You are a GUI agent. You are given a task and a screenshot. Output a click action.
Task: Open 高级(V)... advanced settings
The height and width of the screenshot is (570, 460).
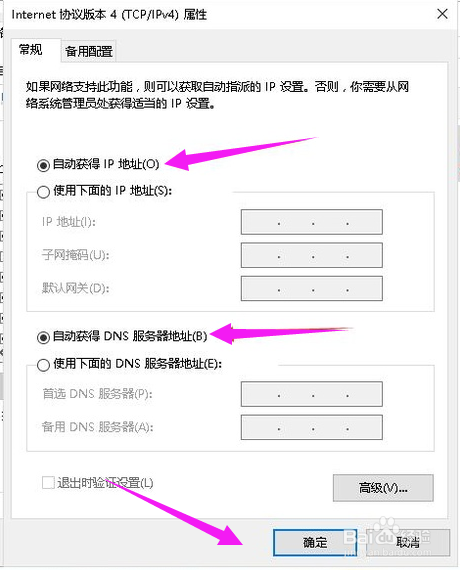pos(383,488)
